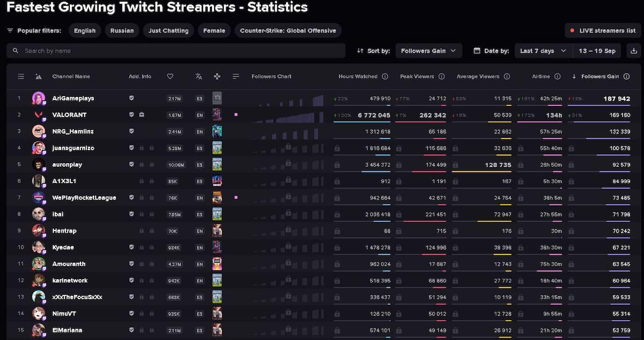The height and width of the screenshot is (340, 644).
Task: Click the download export icon
Action: click(x=634, y=51)
